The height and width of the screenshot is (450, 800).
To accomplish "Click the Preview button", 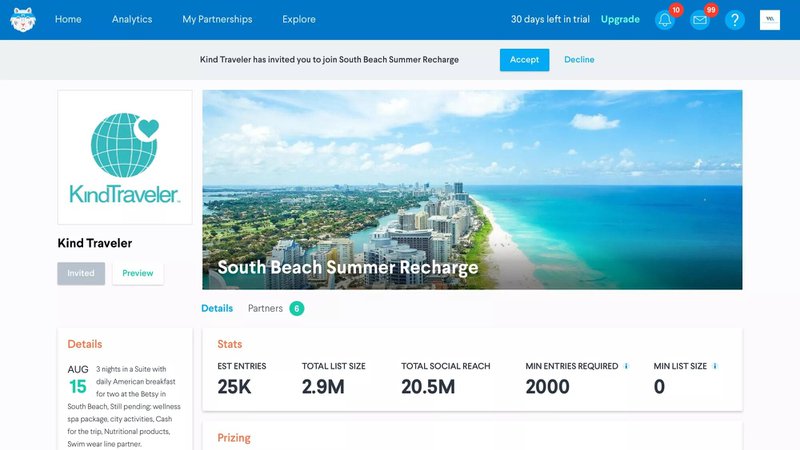I will [x=138, y=273].
